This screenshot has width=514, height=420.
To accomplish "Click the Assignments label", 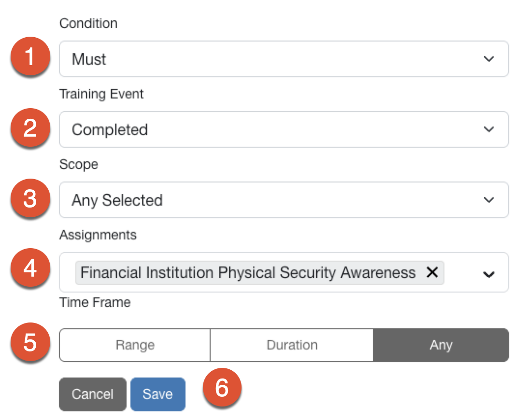I will tap(98, 235).
